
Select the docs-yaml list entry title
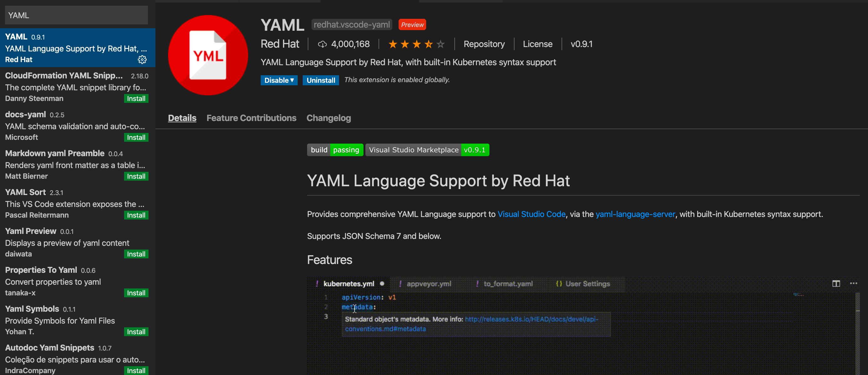[25, 115]
